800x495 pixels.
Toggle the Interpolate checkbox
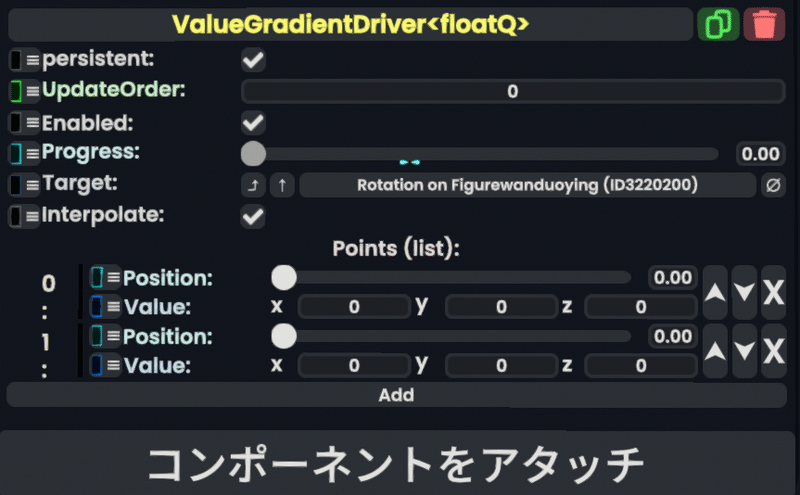(253, 216)
